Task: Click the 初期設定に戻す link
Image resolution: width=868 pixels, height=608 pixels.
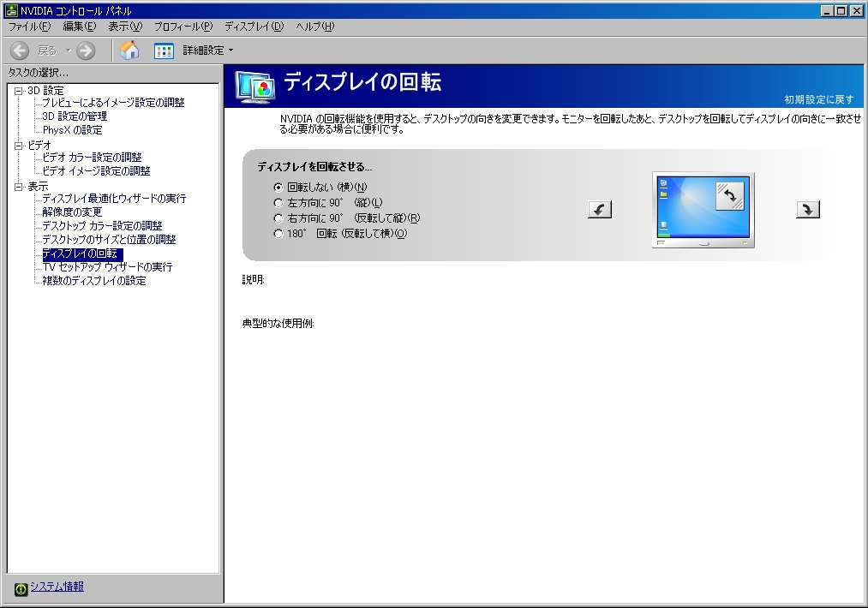Action: coord(819,99)
